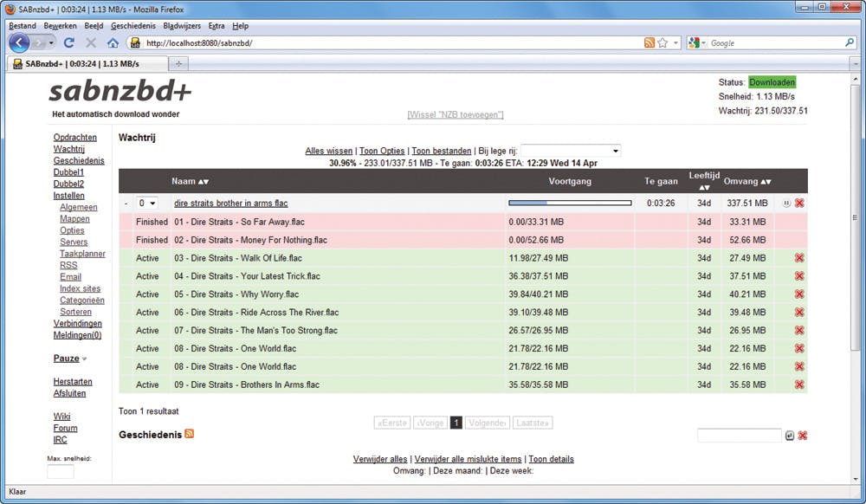Click the Toon details link
Screen dimensions: 866x504
551,459
